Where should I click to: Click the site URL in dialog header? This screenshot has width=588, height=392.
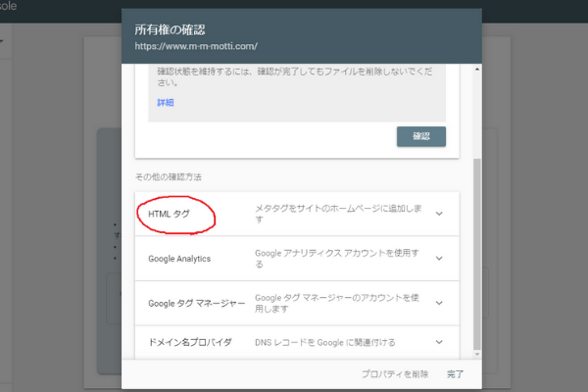(x=196, y=46)
